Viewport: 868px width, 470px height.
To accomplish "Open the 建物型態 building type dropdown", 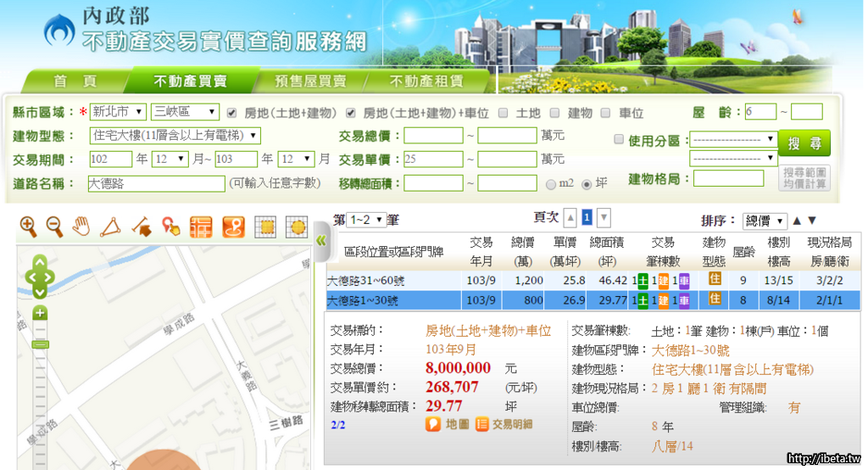I will [x=175, y=136].
